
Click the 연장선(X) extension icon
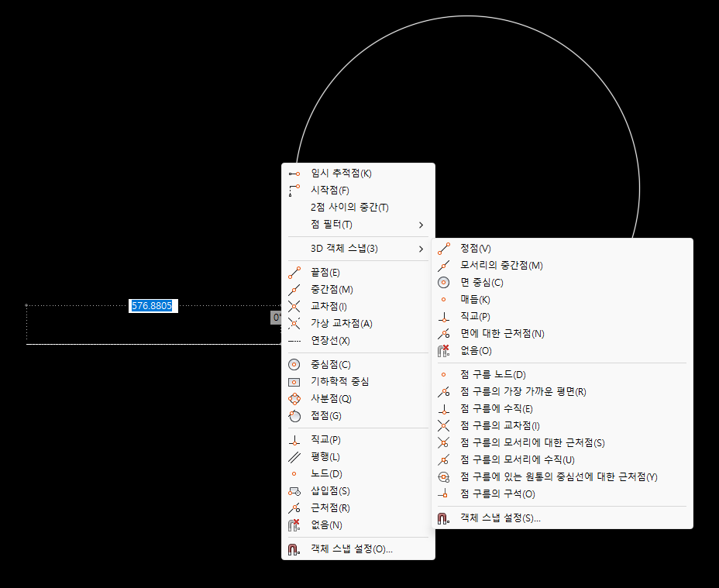point(294,341)
